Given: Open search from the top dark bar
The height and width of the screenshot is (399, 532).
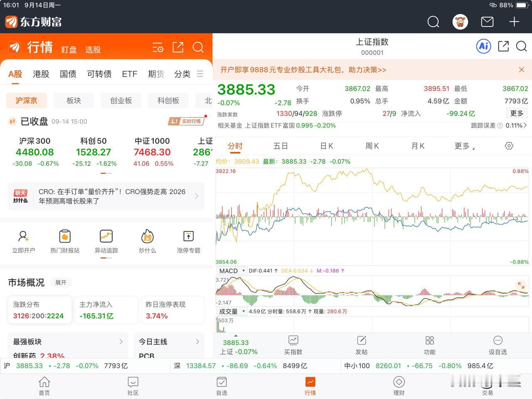Looking at the screenshot, I should pos(433,22).
